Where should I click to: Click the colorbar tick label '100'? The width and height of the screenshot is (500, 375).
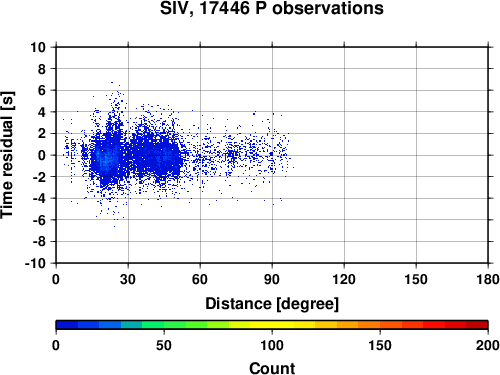272,345
